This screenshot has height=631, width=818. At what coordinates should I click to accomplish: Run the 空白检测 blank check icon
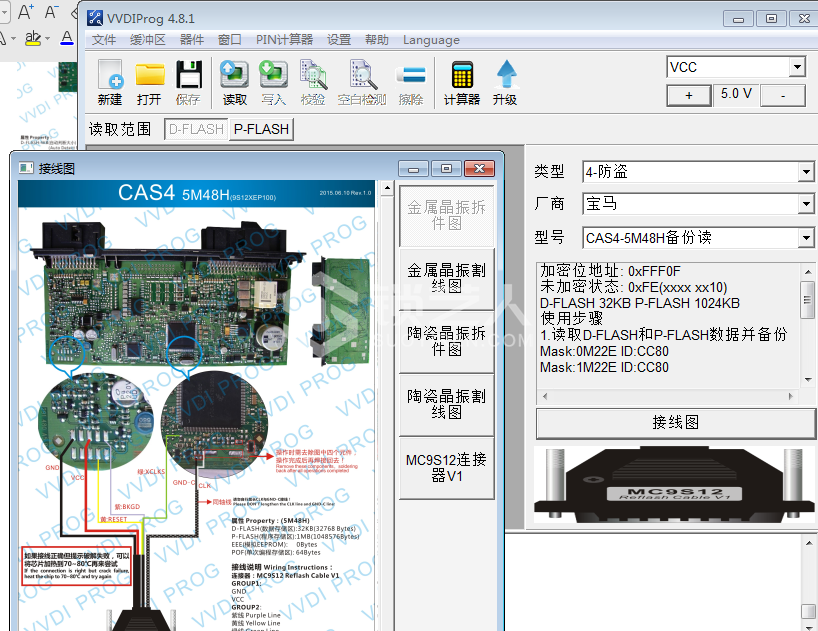click(362, 82)
